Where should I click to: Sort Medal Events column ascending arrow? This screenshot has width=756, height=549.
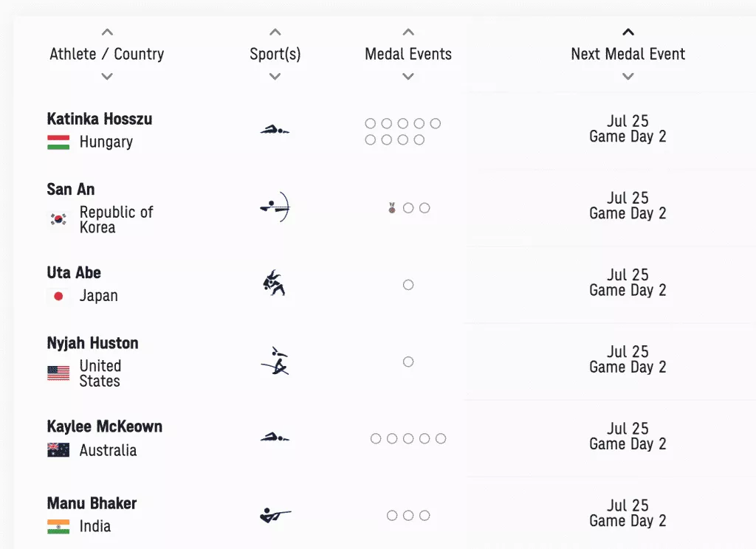pyautogui.click(x=408, y=32)
